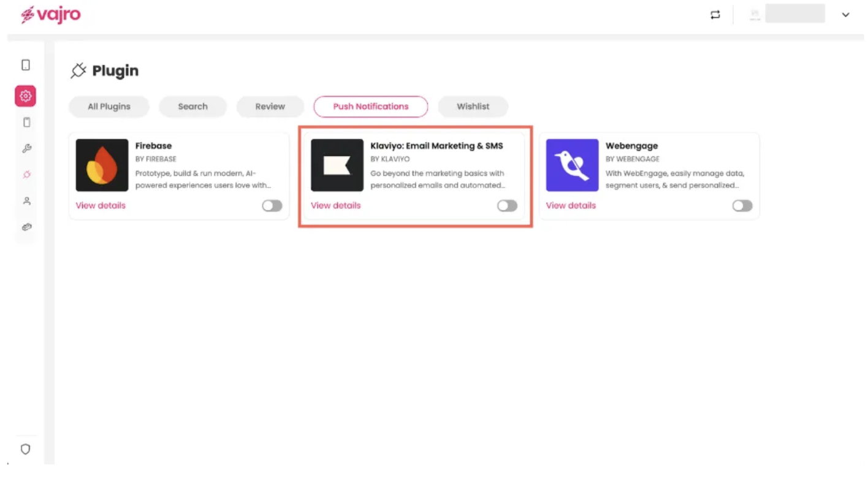Enable the Klaviyo plugin toggle
Screen dimensions: 868x488
coord(508,206)
